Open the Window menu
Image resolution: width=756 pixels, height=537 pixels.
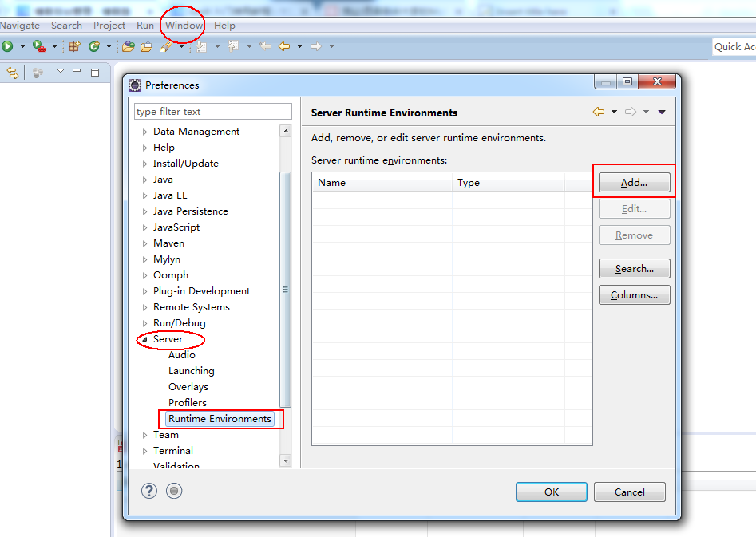coord(184,25)
